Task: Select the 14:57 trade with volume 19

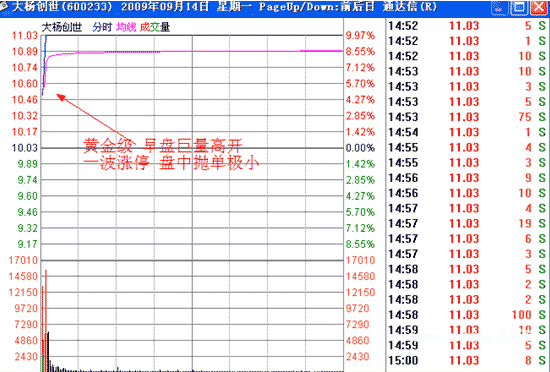Action: point(467,223)
